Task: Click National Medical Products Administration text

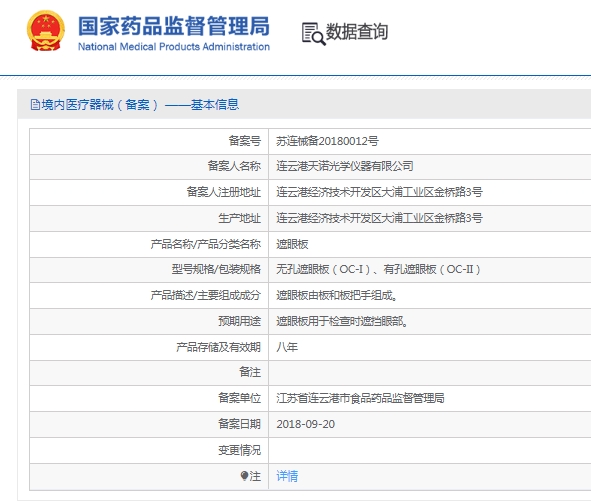Action: (174, 47)
